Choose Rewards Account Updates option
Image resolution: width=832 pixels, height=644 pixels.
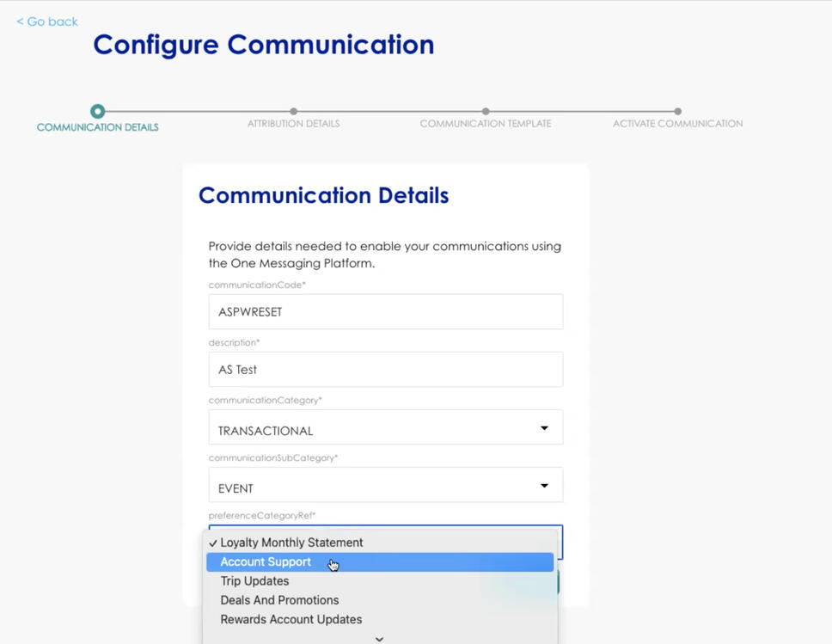click(291, 619)
